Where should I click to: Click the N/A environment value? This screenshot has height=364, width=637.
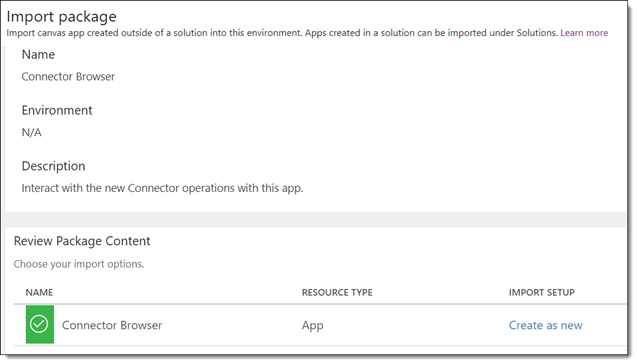point(32,132)
